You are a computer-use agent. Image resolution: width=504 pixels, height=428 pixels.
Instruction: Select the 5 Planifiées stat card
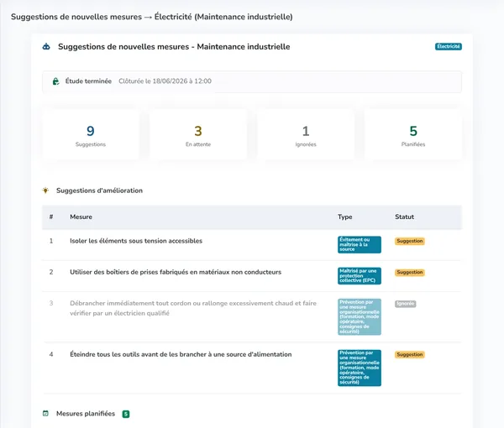(413, 134)
